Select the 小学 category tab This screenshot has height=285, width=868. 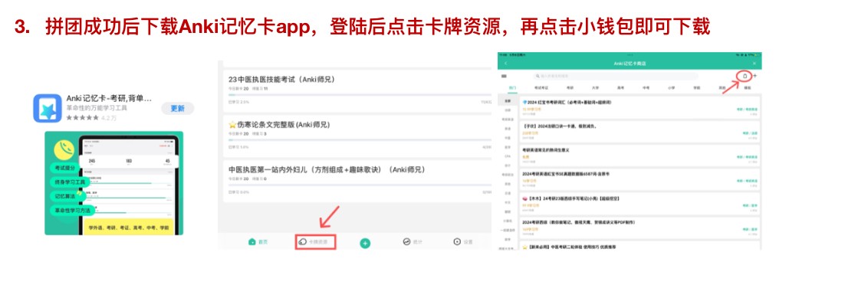pyautogui.click(x=671, y=88)
